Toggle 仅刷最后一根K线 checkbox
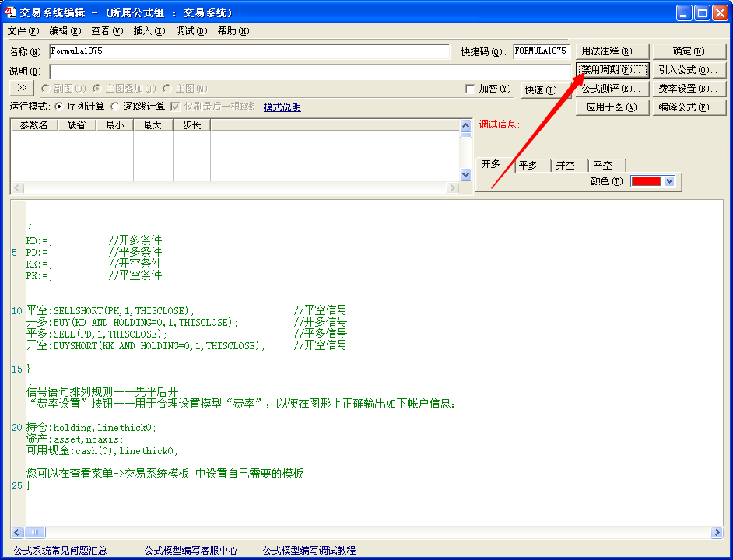Screen dimensions: 733x560 coord(212,107)
